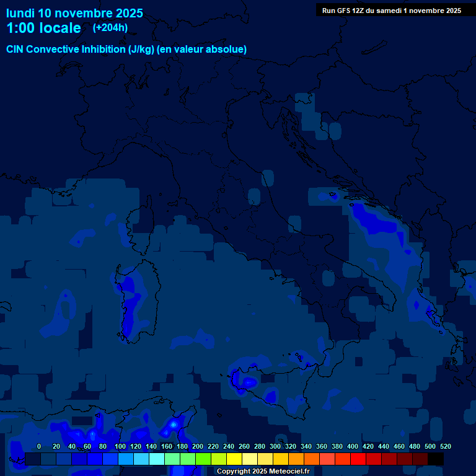Click the Copyright 2025 Meteociel.fr text
The width and height of the screenshot is (476, 476).
pyautogui.click(x=264, y=472)
